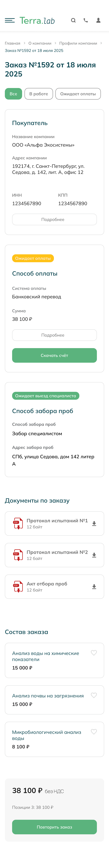The height and width of the screenshot is (868, 109).
Task: Click the Повторить заказ button
Action: 54,827
